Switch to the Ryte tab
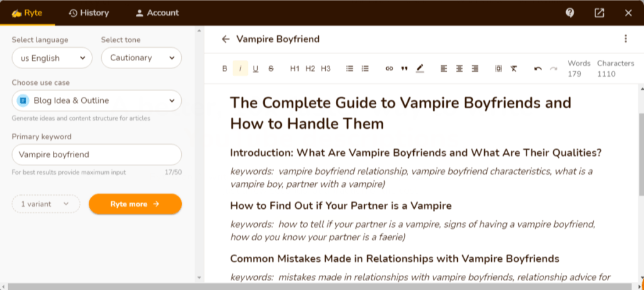Image resolution: width=644 pixels, height=290 pixels. [x=27, y=13]
